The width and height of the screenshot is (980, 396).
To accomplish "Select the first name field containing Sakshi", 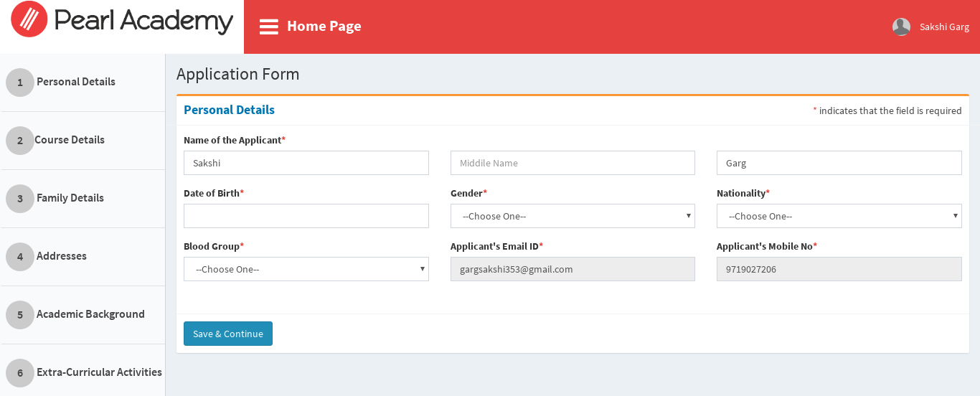I will pos(306,163).
